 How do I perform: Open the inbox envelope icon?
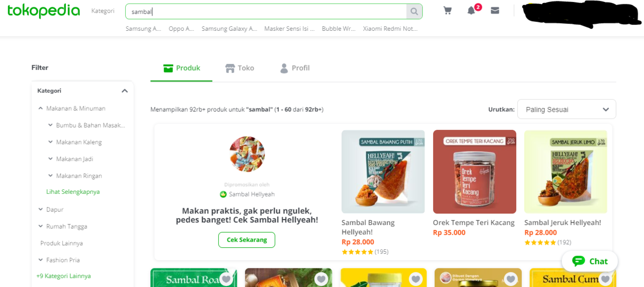pos(495,11)
